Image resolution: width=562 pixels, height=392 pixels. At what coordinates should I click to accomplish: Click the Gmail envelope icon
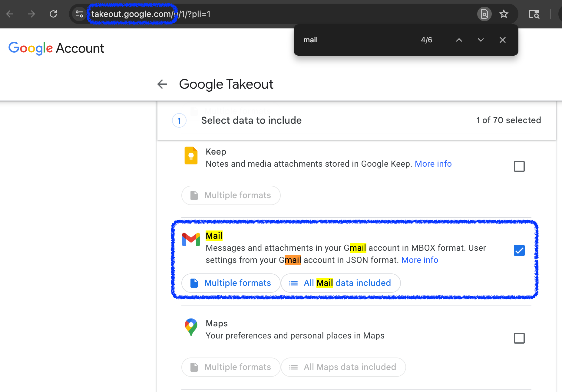tap(191, 240)
